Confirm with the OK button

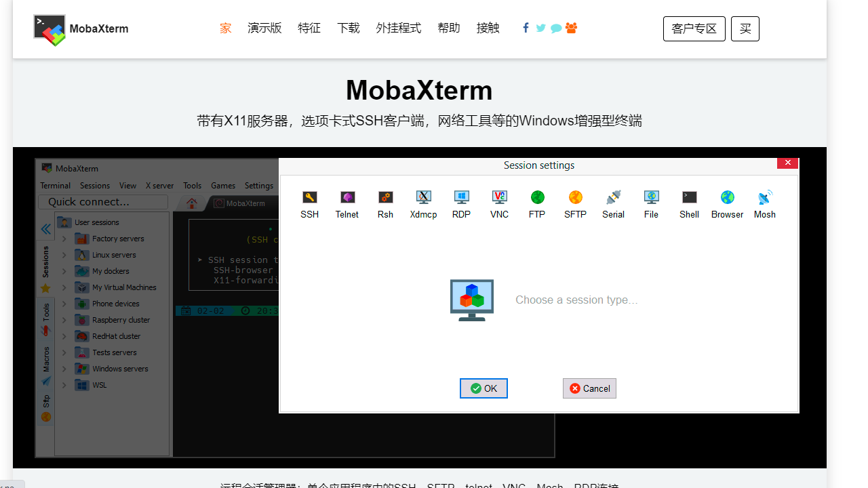(484, 388)
